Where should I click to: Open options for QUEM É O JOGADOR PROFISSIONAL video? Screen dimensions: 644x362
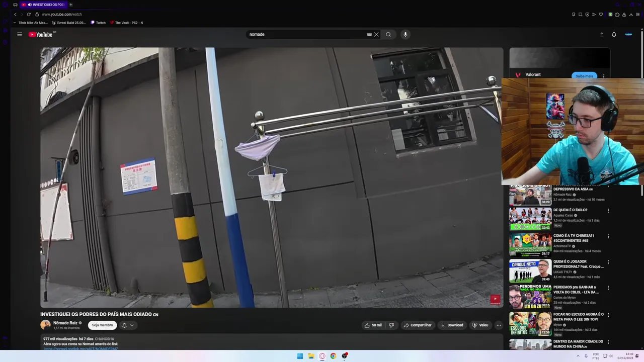coord(608,262)
